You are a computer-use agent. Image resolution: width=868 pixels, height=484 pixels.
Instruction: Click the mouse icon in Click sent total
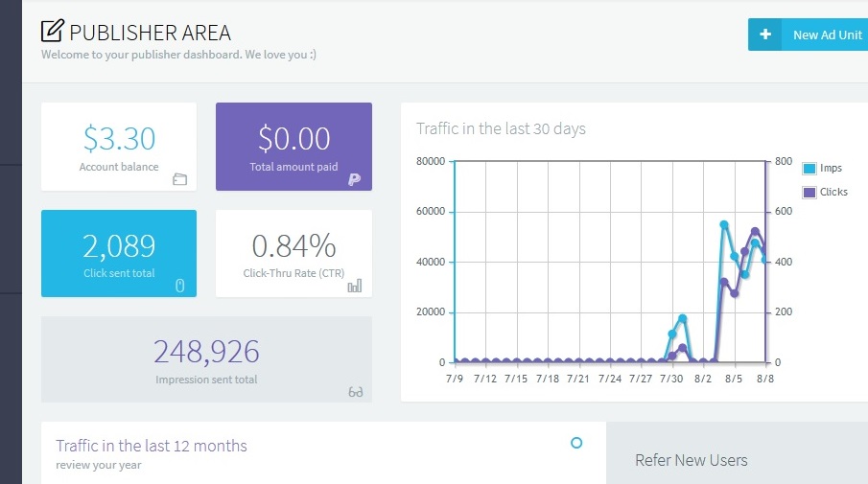click(179, 285)
